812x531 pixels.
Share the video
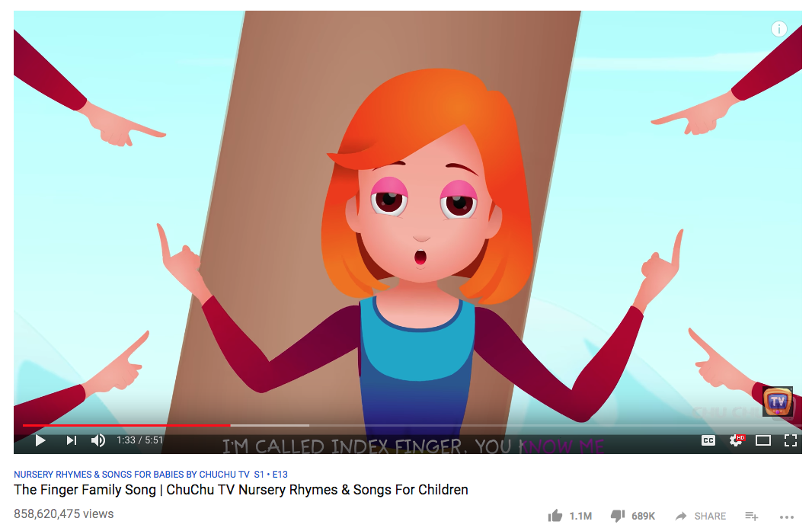point(701,516)
